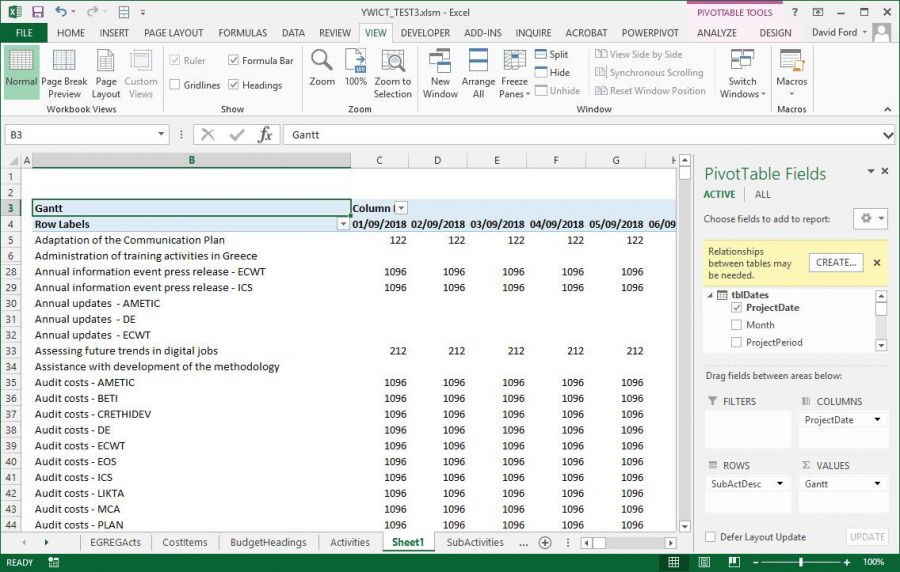Image resolution: width=900 pixels, height=572 pixels.
Task: Expand the formula bar chevron
Action: (x=888, y=135)
